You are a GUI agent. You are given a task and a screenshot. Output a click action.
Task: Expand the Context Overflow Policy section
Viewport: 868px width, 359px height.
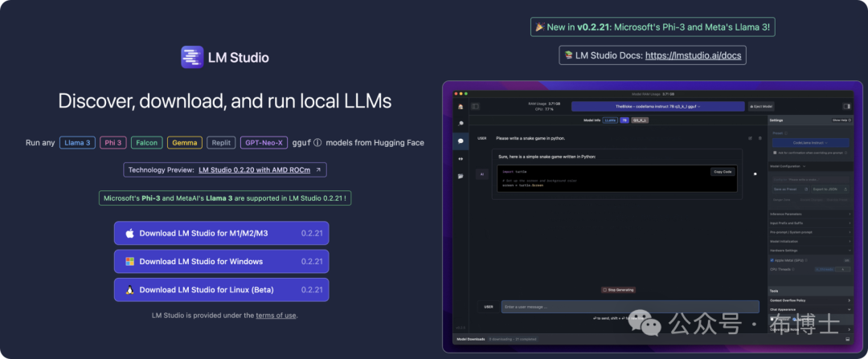click(x=809, y=300)
